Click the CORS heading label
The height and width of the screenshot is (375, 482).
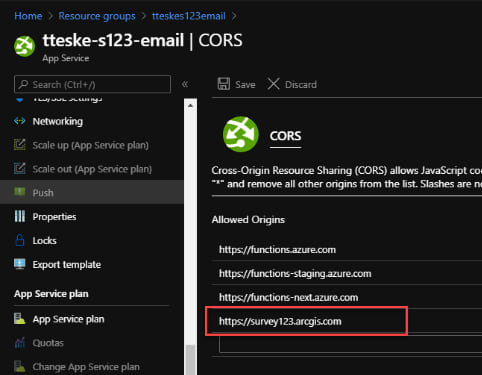click(285, 136)
